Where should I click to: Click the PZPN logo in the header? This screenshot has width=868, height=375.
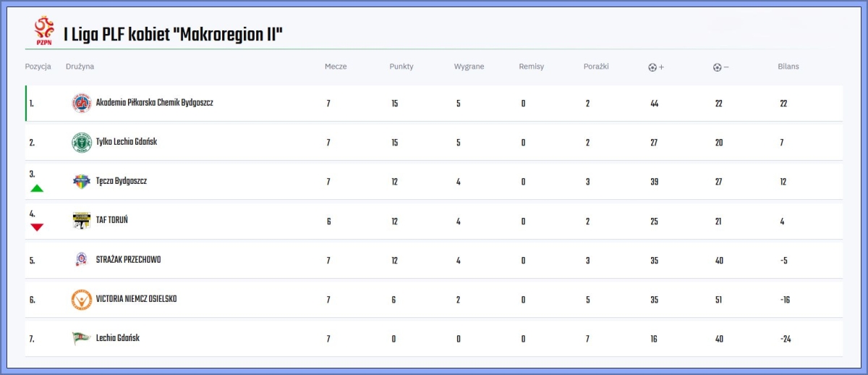pyautogui.click(x=44, y=31)
